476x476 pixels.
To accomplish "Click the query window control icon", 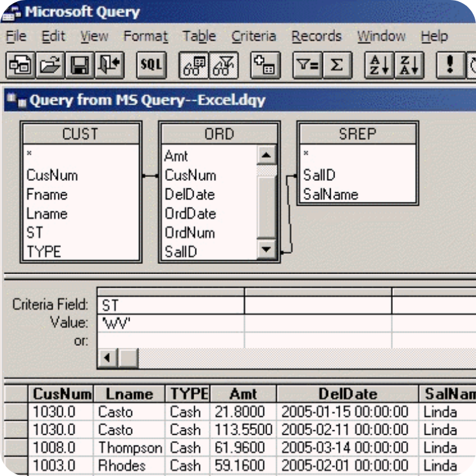I will (17, 100).
